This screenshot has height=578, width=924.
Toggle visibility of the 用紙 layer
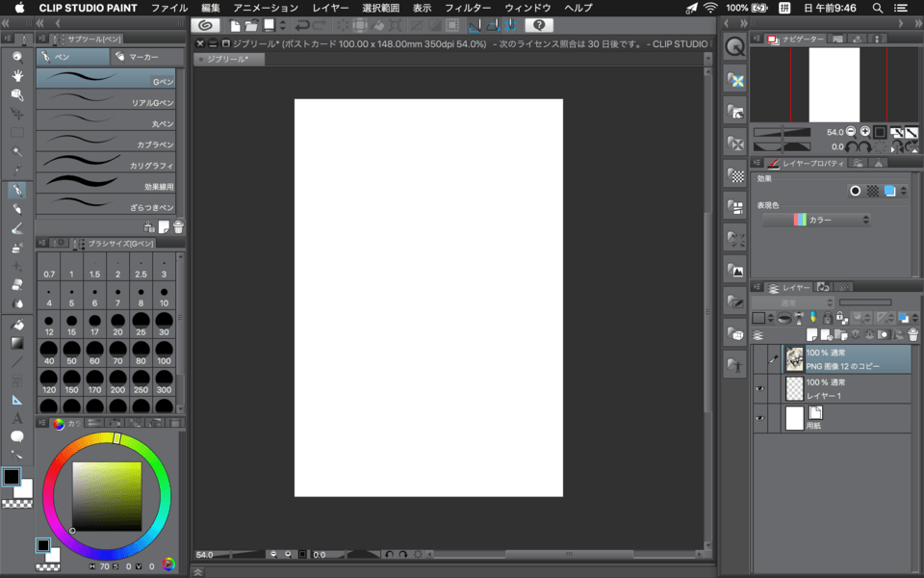click(x=759, y=418)
